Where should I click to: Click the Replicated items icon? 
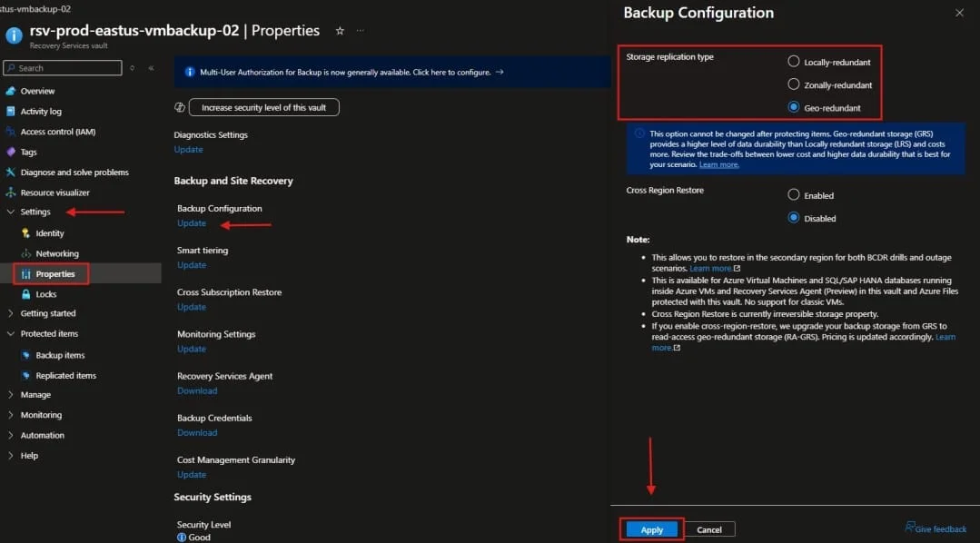coord(25,376)
